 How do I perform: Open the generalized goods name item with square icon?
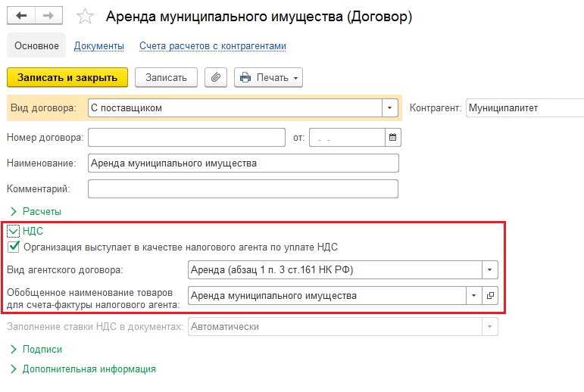point(490,296)
